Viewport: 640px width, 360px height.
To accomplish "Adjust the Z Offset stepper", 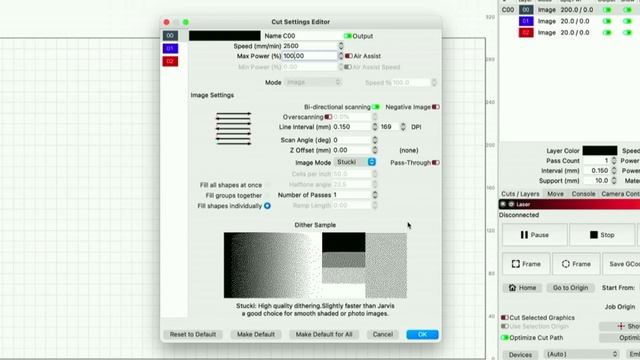I will click(x=375, y=150).
